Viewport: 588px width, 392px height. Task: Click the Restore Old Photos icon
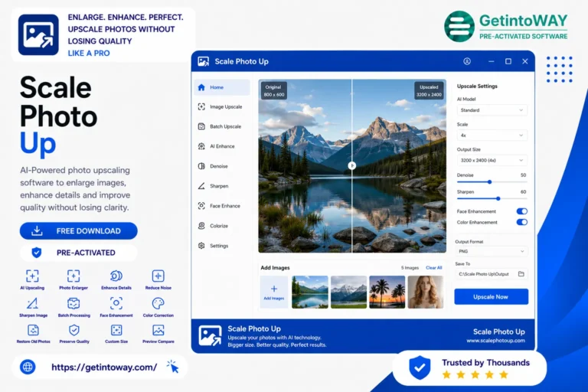click(x=34, y=330)
